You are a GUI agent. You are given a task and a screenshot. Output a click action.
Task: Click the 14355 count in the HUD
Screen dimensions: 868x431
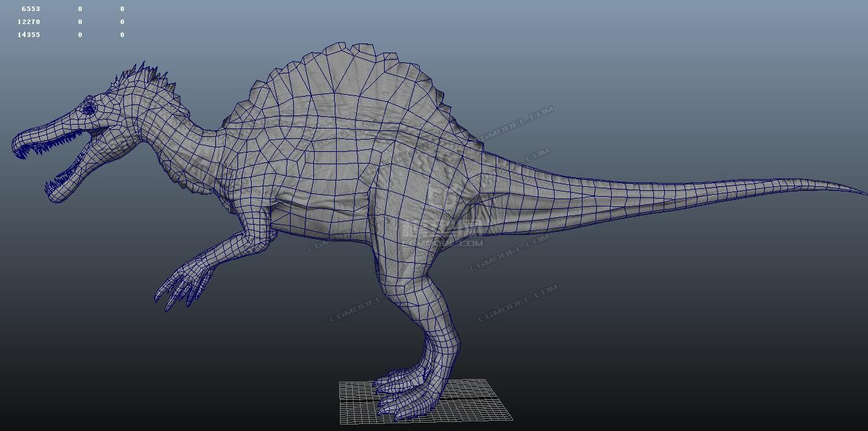click(x=29, y=35)
